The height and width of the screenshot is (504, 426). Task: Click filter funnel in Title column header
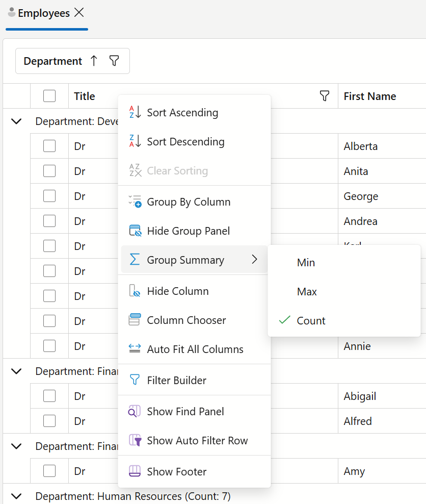(325, 96)
